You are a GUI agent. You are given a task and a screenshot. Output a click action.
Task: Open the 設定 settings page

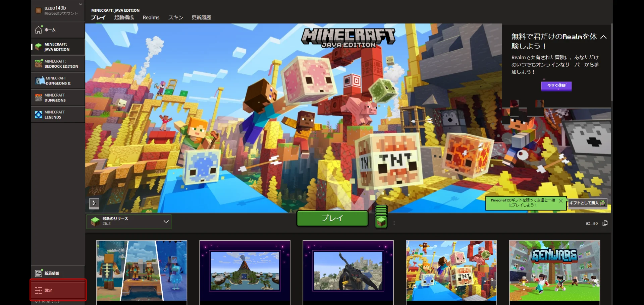click(x=58, y=290)
